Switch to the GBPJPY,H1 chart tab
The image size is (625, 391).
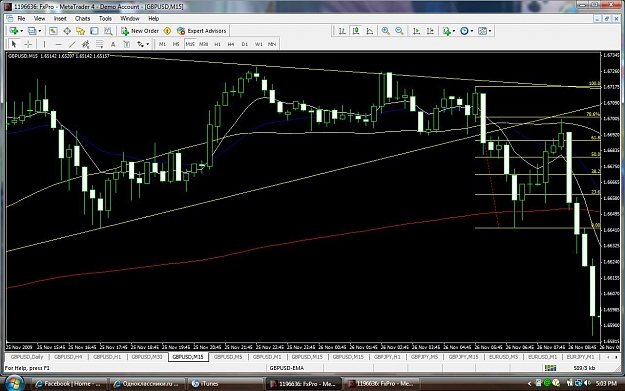[387, 357]
